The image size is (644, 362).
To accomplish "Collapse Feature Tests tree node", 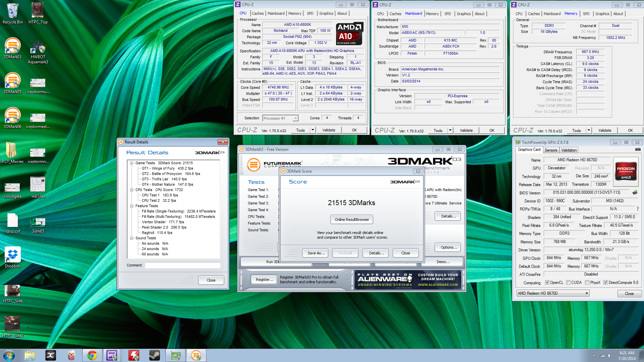I will click(132, 206).
